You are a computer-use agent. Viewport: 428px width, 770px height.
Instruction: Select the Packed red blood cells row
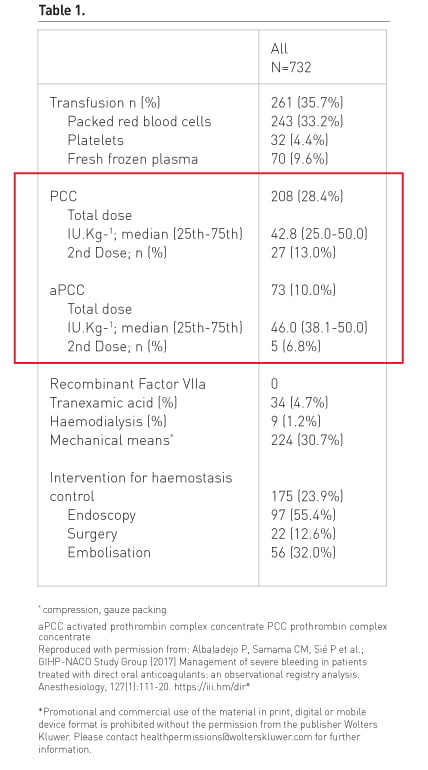[212, 121]
